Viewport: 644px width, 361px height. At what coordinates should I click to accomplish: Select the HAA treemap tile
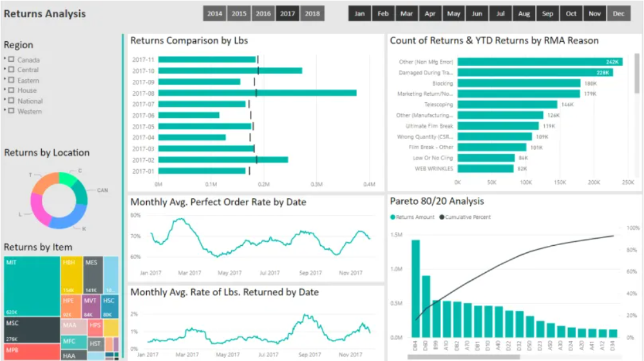74,355
